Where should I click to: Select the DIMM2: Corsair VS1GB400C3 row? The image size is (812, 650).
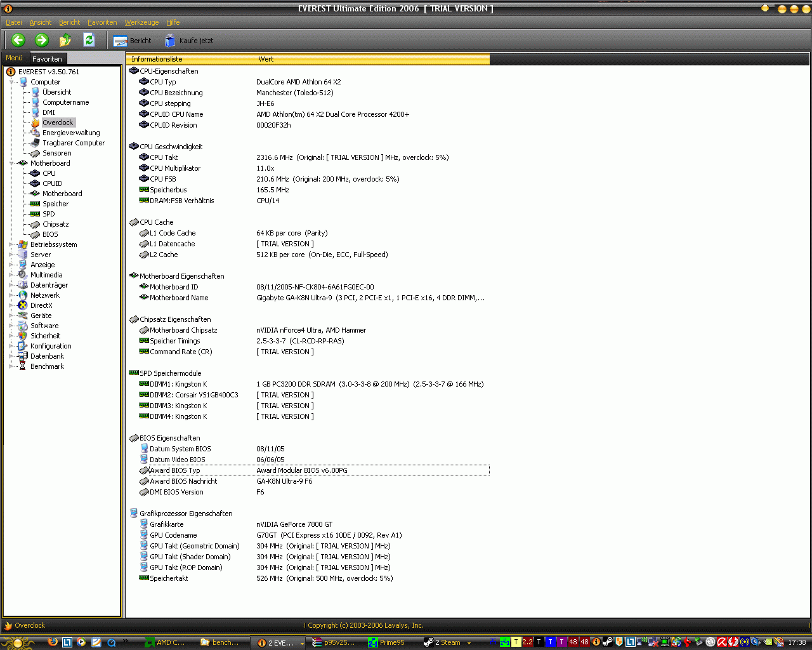pyautogui.click(x=308, y=395)
